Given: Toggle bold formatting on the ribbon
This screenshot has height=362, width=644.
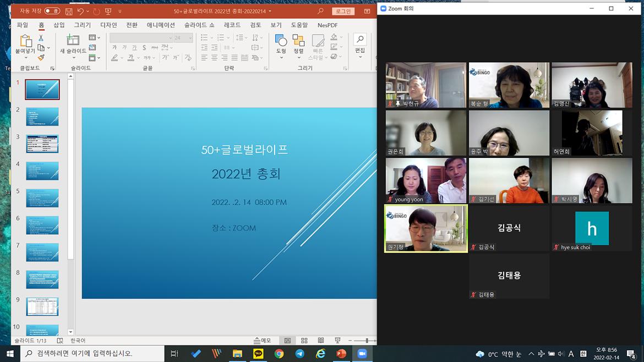Looking at the screenshot, I should [114, 47].
